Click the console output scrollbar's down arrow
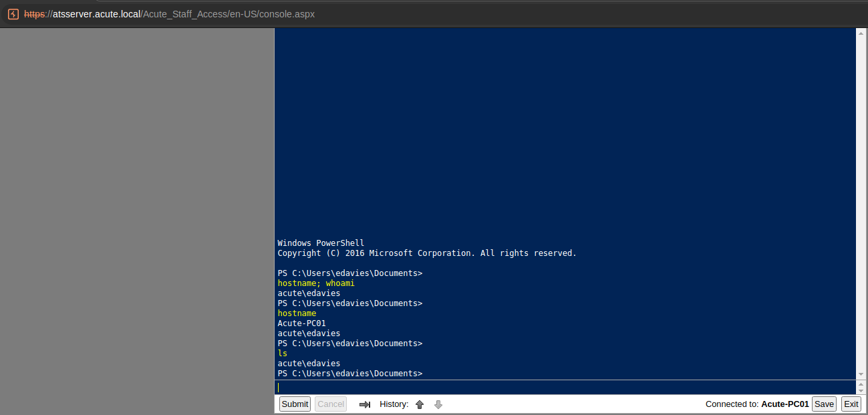 tap(862, 374)
